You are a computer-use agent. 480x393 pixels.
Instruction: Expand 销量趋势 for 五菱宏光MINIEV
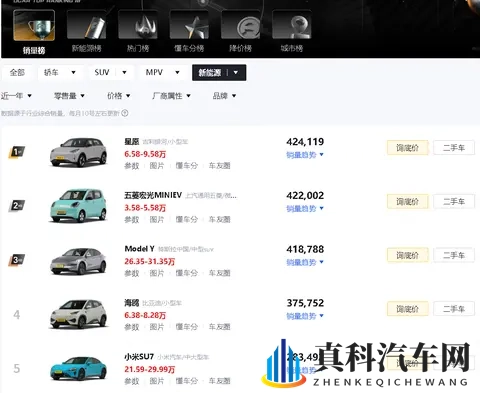305,208
